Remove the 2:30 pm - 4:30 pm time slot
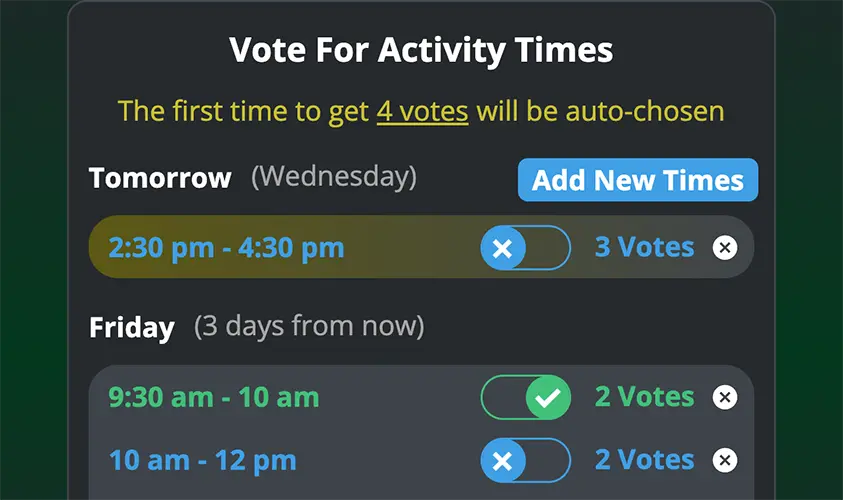843x500 pixels. (725, 248)
